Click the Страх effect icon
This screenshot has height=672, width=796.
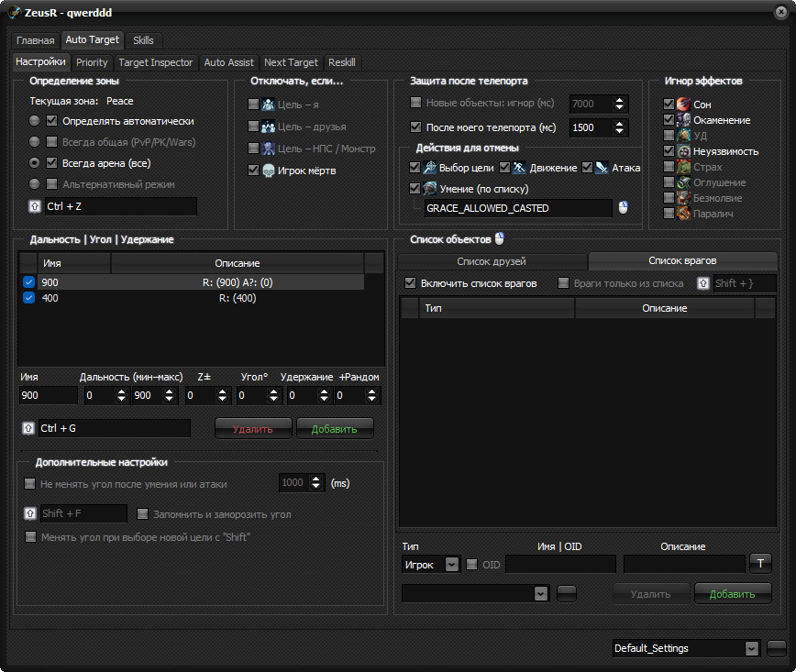pos(683,167)
